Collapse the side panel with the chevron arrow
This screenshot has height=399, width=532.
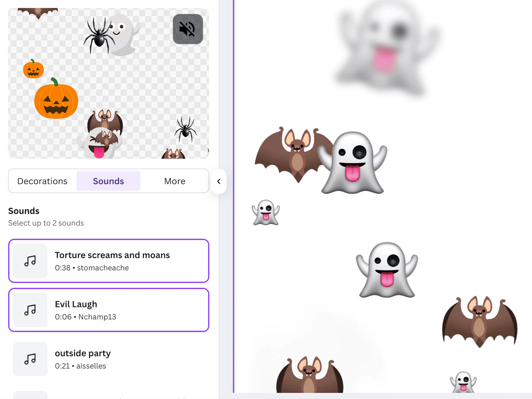coord(219,181)
